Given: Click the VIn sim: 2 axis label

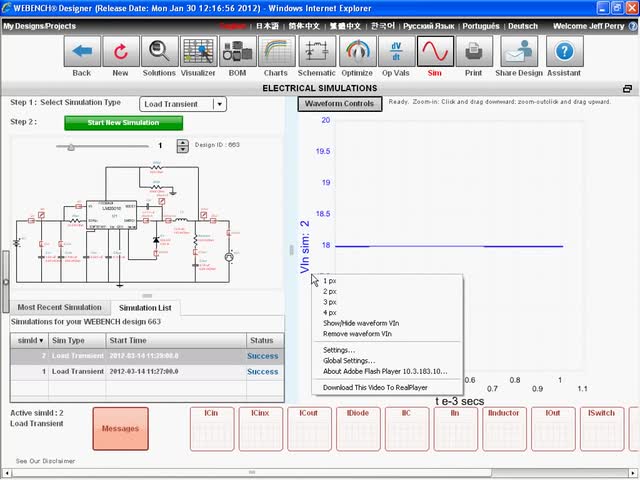Looking at the screenshot, I should tap(305, 247).
